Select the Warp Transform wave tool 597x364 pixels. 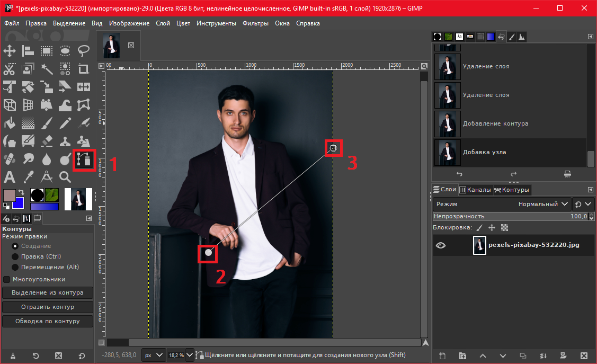pos(65,105)
